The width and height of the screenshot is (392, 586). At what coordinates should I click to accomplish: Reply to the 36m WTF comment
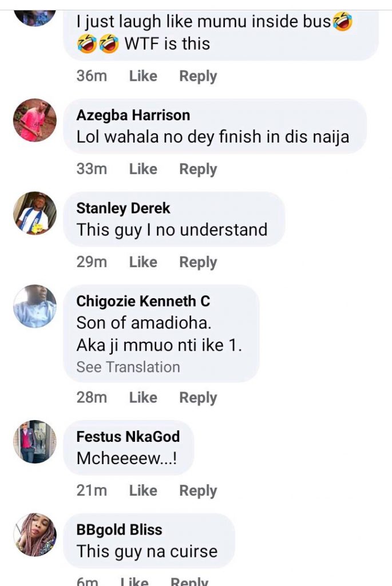(198, 76)
